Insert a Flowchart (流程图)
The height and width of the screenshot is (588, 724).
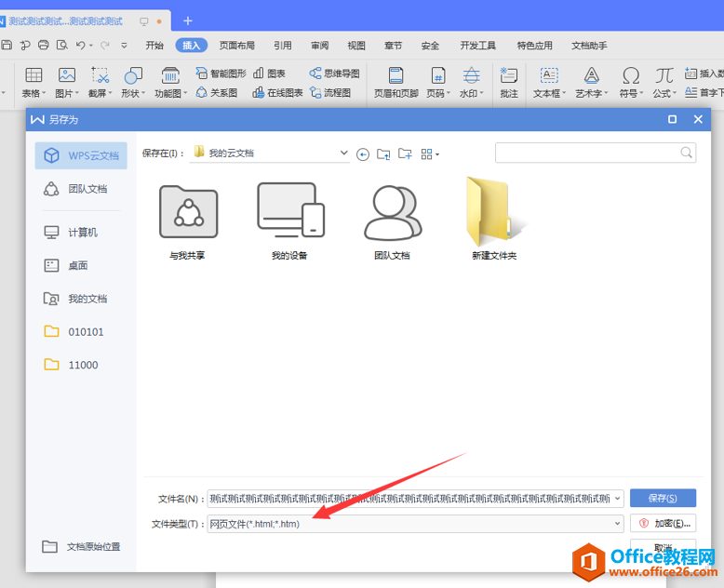[330, 93]
